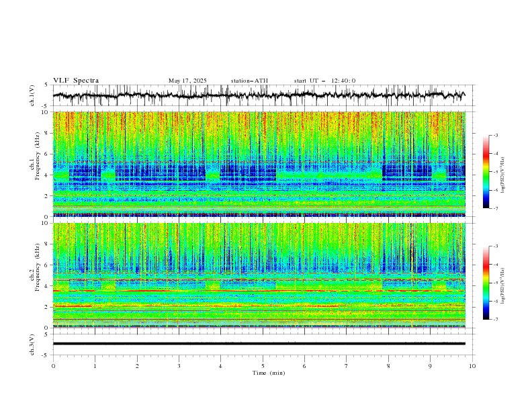Image resolution: width=532 pixels, height=411 pixels.
Task: Click the "-7" tick on ch.2 color bar
Action: [495, 320]
